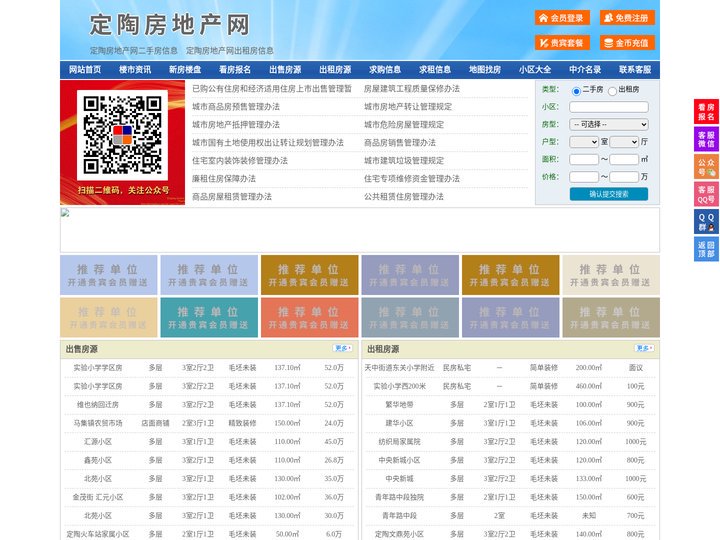The image size is (720, 540).
Task: Click the maximum 价格 input box
Action: pos(624,177)
